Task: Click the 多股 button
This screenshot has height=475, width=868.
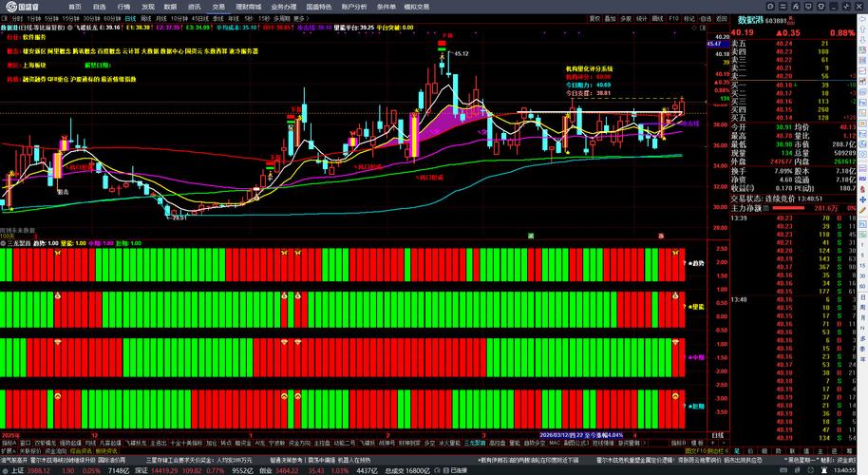Action: [x=626, y=19]
